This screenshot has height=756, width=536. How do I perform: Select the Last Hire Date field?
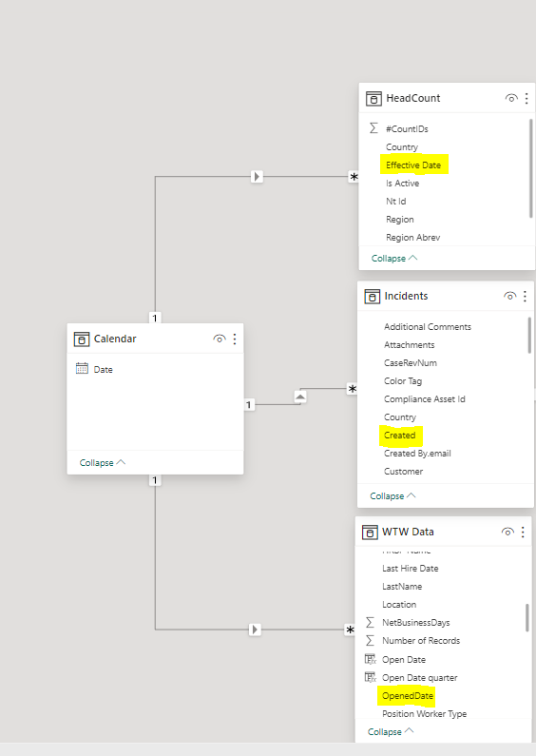pos(411,569)
